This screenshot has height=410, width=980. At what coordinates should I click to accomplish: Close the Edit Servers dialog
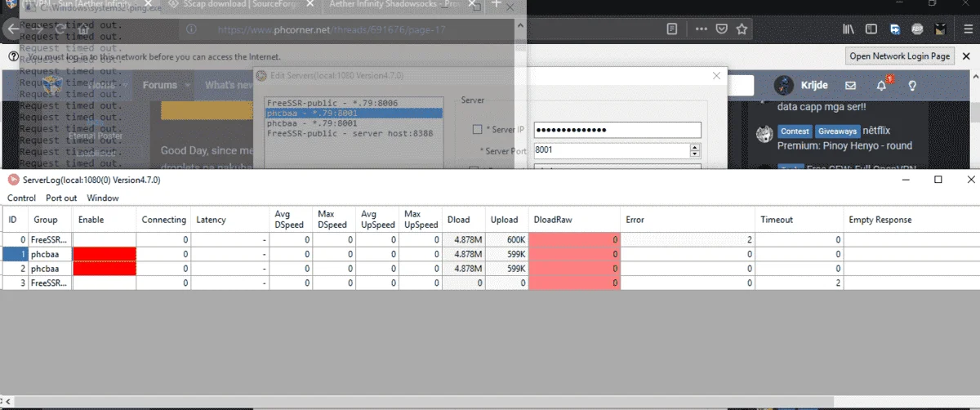click(x=716, y=75)
